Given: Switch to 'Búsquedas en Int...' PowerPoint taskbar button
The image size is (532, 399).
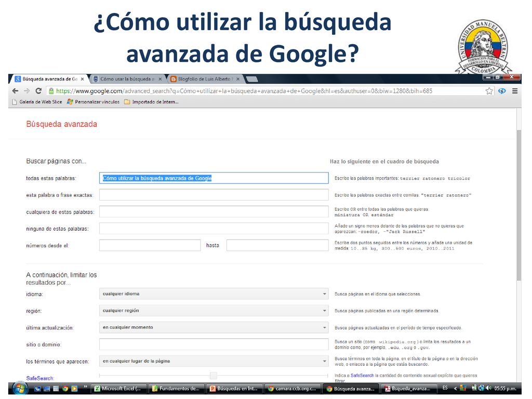Looking at the screenshot, I should (x=235, y=389).
